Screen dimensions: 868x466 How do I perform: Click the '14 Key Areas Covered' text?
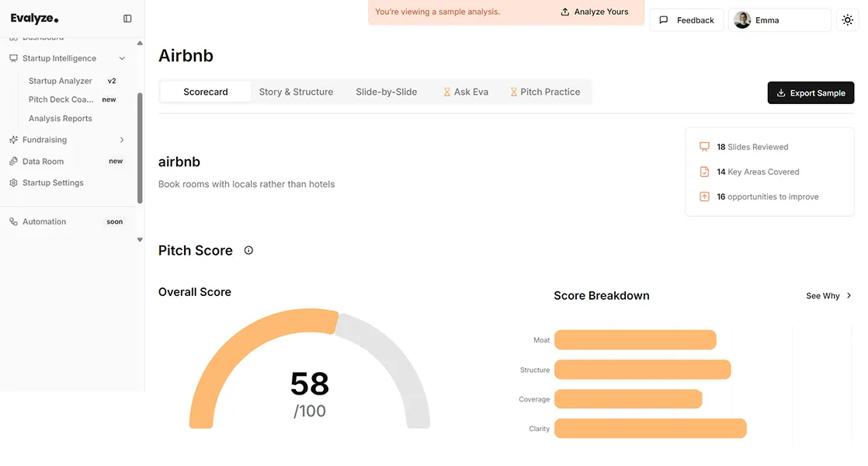(x=758, y=172)
